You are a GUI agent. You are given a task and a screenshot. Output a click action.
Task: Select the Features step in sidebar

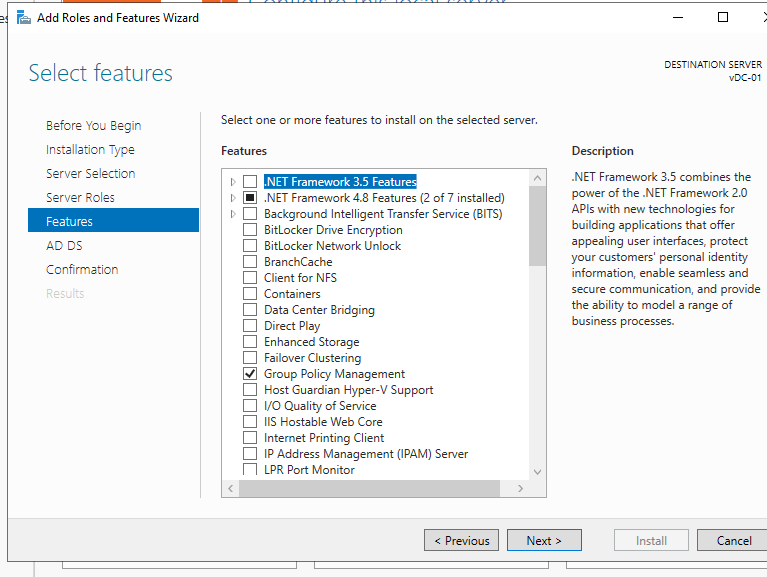113,220
